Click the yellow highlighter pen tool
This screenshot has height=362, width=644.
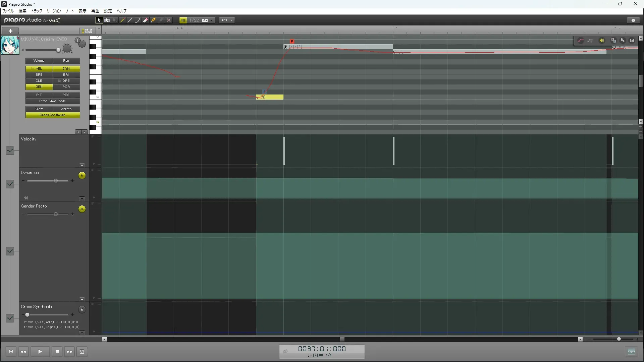point(153,20)
